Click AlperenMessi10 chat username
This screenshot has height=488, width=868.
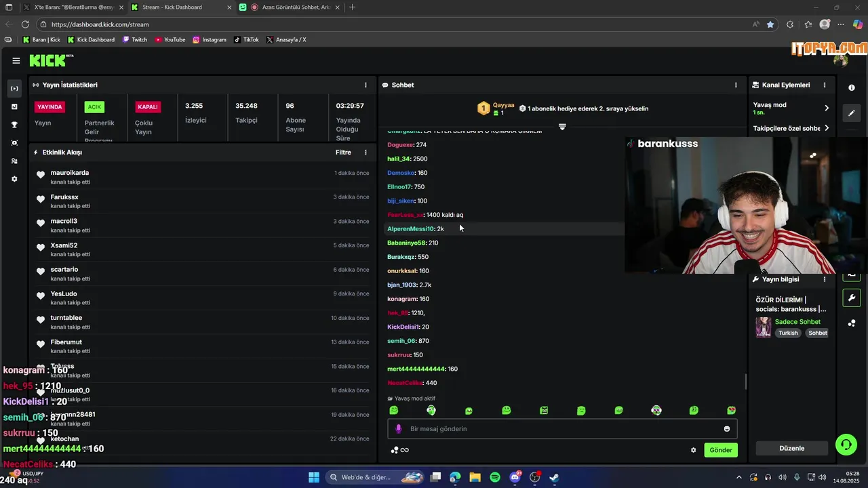click(x=410, y=229)
